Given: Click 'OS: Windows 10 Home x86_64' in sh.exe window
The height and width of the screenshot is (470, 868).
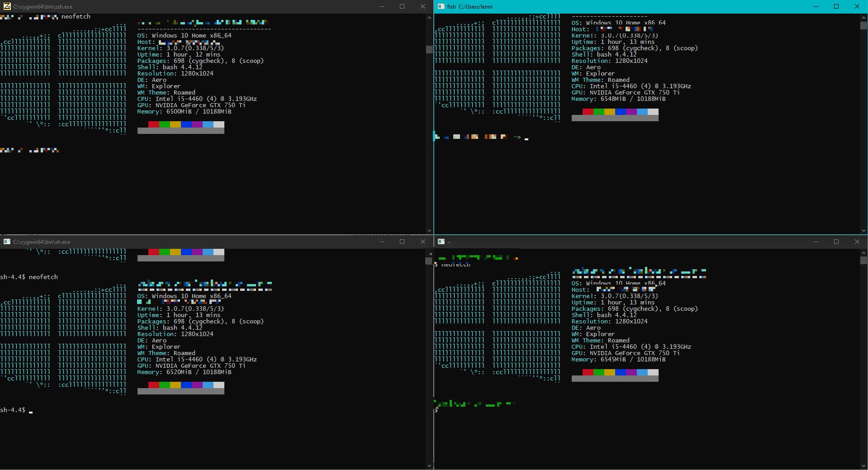Looking at the screenshot, I should point(184,296).
